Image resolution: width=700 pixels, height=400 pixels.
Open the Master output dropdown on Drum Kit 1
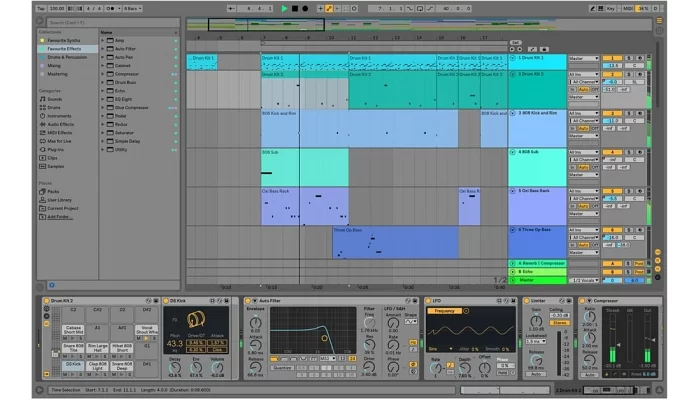point(583,58)
